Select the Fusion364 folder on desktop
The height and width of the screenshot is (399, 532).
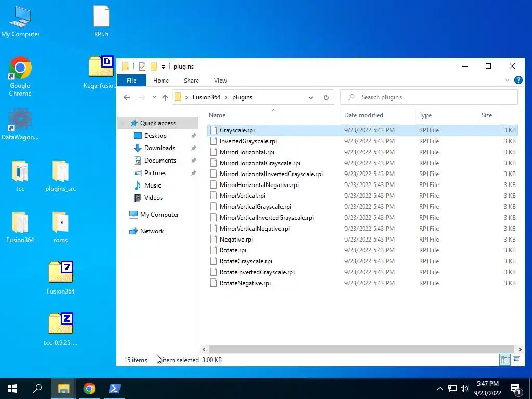20,228
